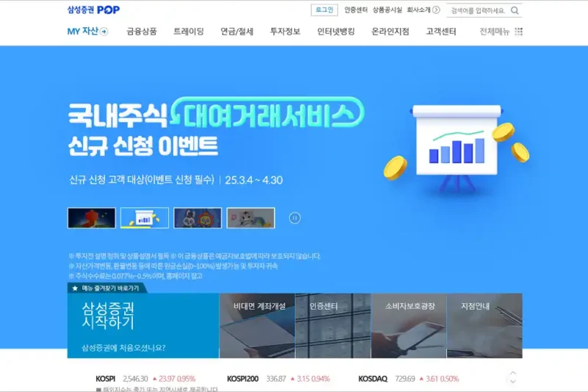Open 상품공시실 link
588x392 pixels.
tap(387, 10)
